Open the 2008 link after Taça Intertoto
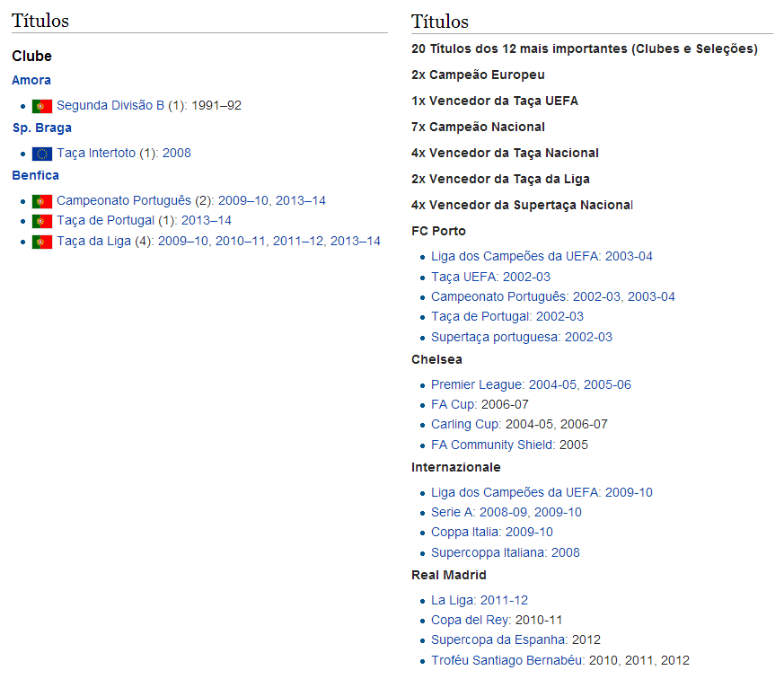 177,153
